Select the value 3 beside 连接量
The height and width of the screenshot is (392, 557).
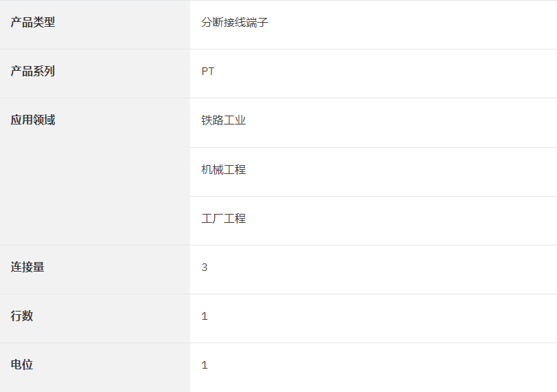tap(204, 268)
